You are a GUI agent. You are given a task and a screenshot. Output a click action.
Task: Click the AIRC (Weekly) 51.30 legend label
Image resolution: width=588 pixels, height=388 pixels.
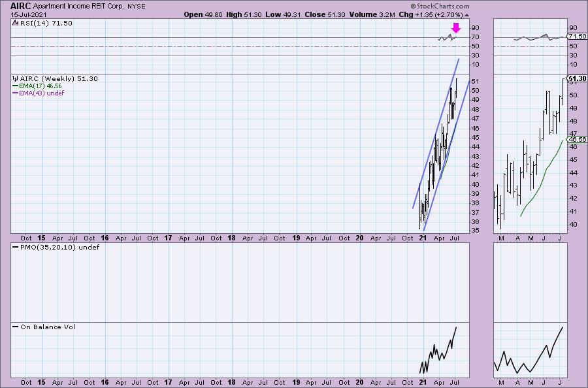[x=59, y=79]
